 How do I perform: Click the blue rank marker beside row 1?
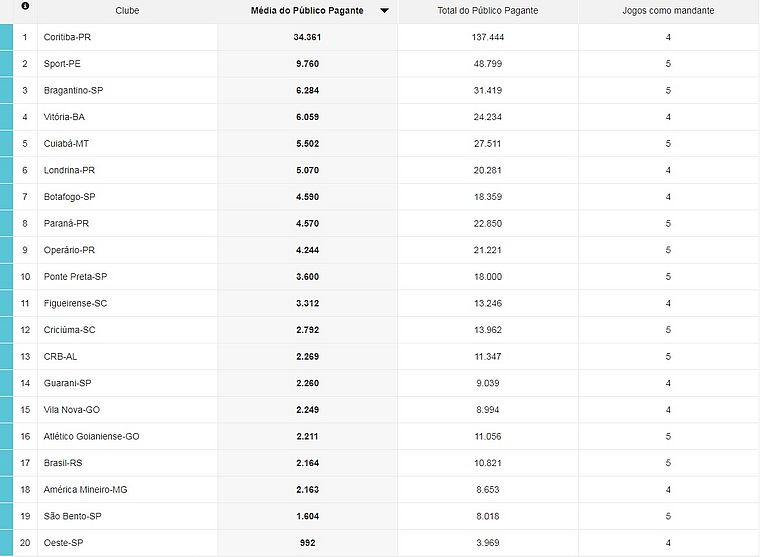click(x=7, y=37)
